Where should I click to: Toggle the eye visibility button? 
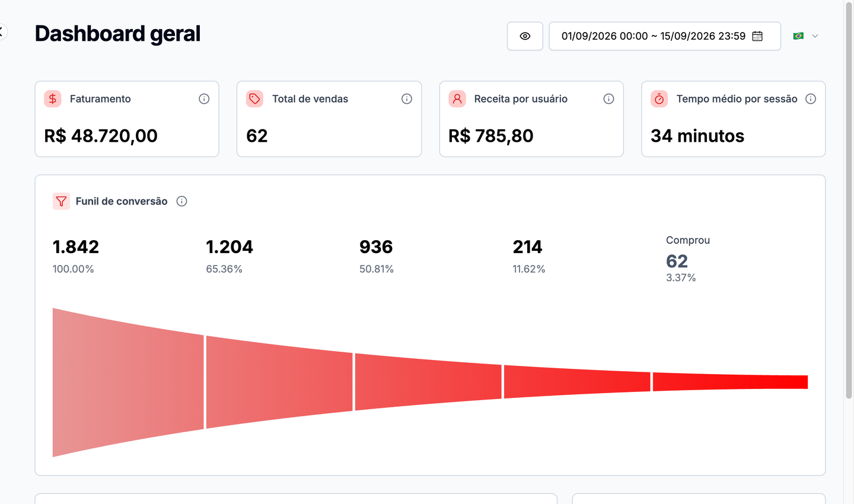pos(525,36)
